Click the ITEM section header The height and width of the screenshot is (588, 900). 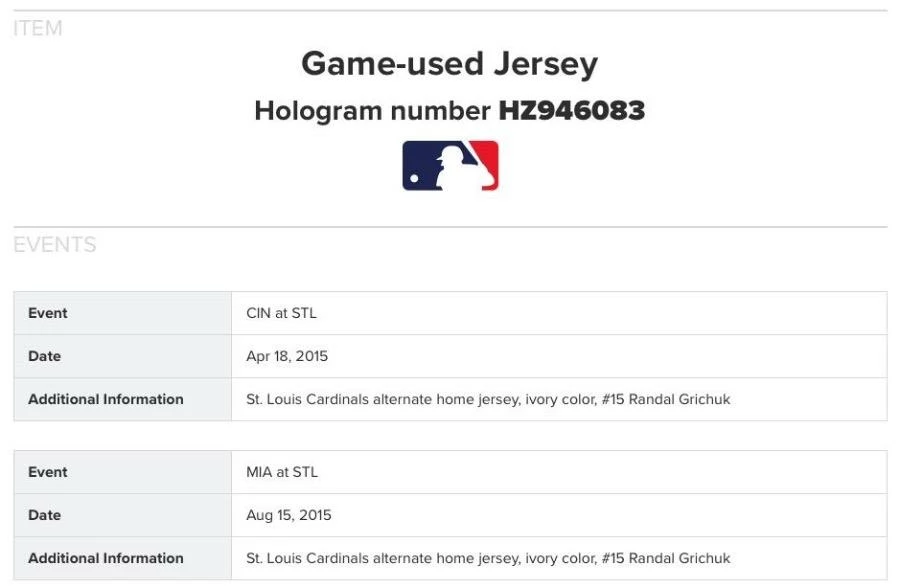tap(38, 29)
